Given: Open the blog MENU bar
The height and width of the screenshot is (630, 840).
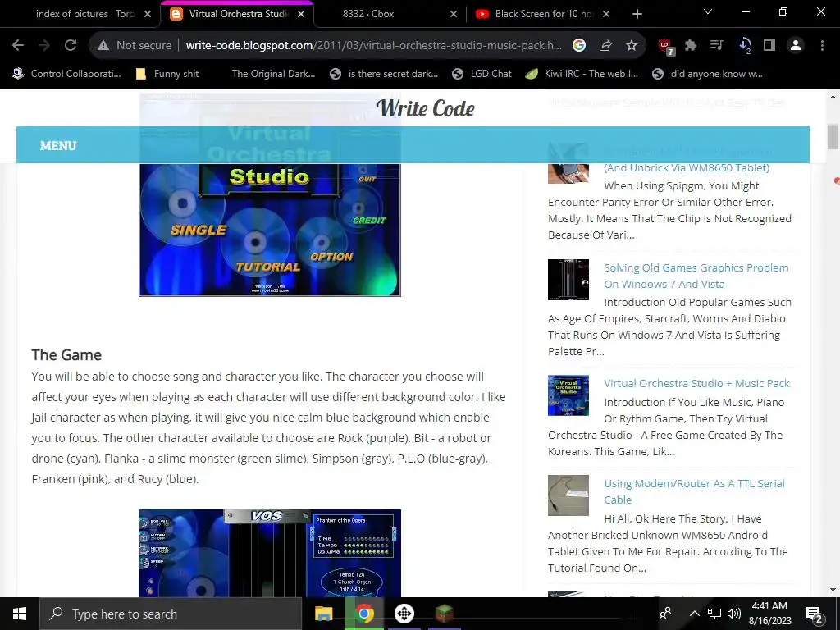Looking at the screenshot, I should [58, 145].
